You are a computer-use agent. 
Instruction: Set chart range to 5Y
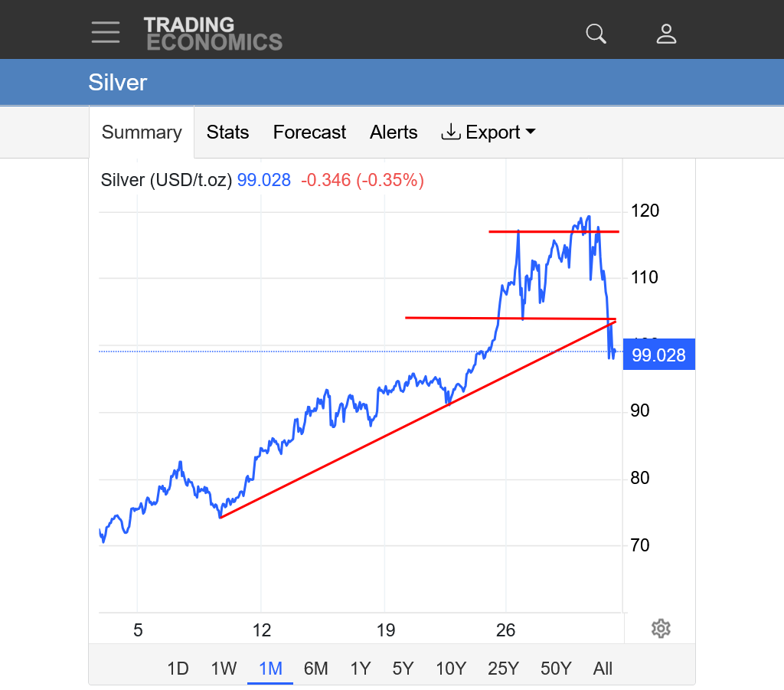pyautogui.click(x=403, y=669)
